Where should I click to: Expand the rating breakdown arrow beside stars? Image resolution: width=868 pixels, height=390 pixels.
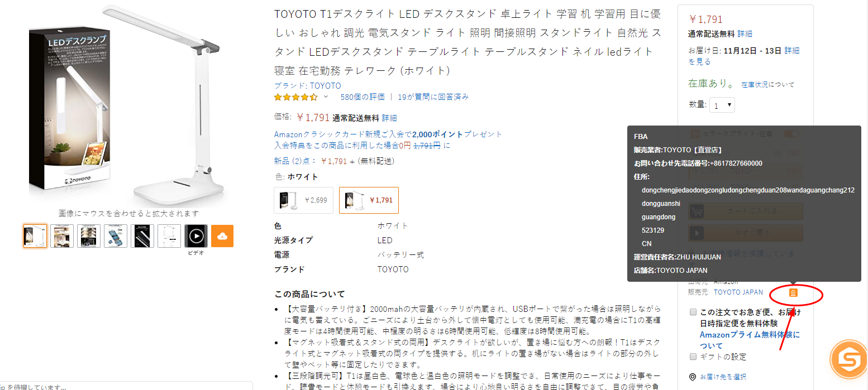pos(326,97)
